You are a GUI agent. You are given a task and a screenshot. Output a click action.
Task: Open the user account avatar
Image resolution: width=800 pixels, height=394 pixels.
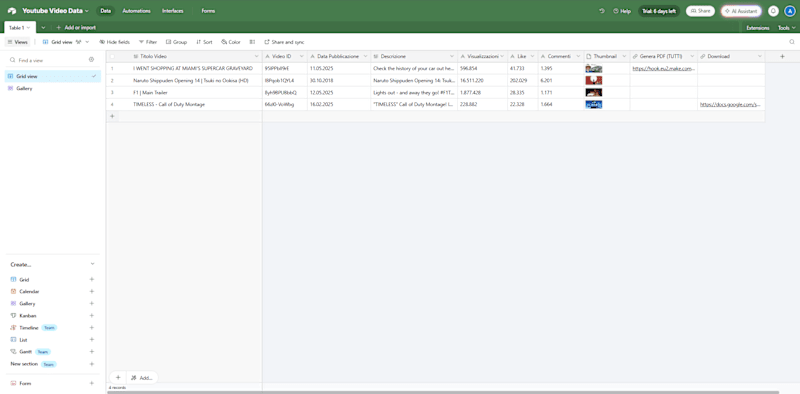(x=789, y=11)
